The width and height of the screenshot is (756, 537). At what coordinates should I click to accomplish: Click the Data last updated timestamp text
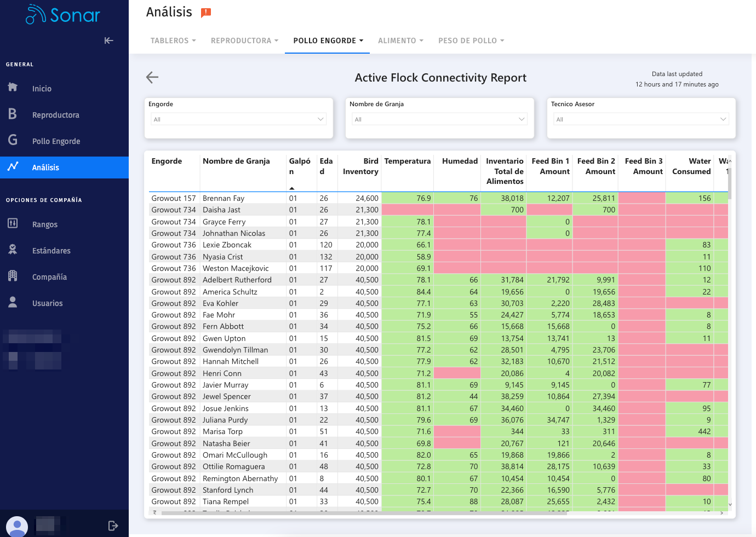(x=677, y=79)
